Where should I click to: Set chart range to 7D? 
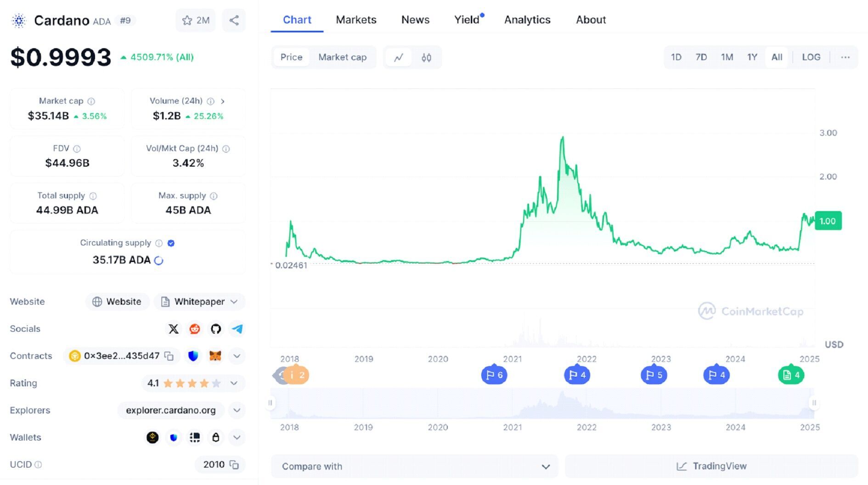pyautogui.click(x=701, y=57)
